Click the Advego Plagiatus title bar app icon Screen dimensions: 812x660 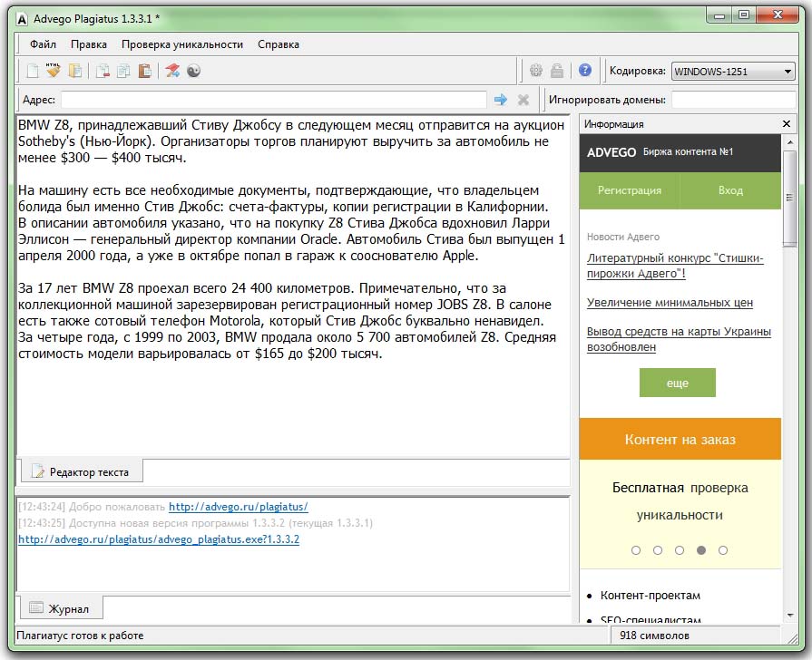pyautogui.click(x=22, y=19)
